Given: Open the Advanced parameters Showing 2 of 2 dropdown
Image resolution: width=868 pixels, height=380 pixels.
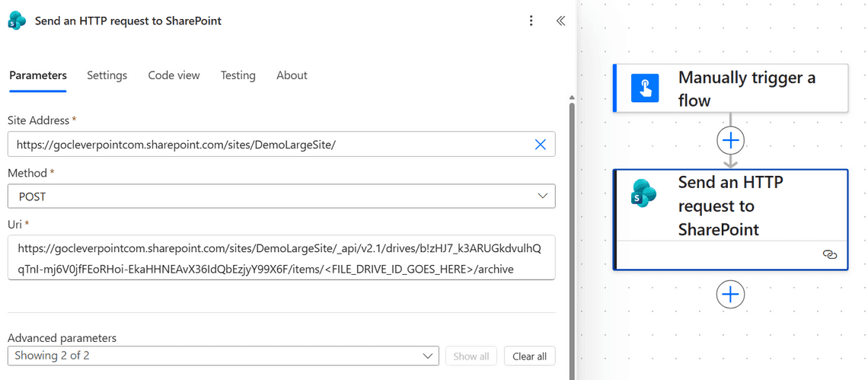Looking at the screenshot, I should [x=223, y=356].
